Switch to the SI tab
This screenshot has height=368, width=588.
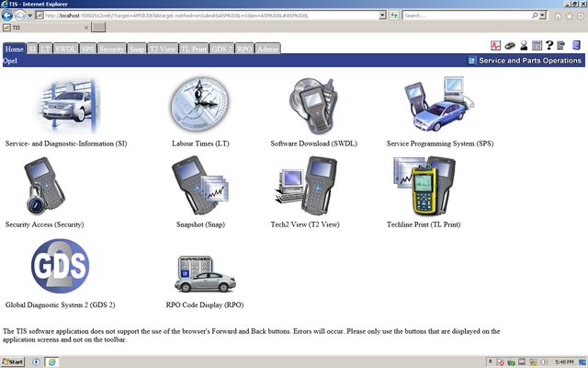pyautogui.click(x=32, y=49)
